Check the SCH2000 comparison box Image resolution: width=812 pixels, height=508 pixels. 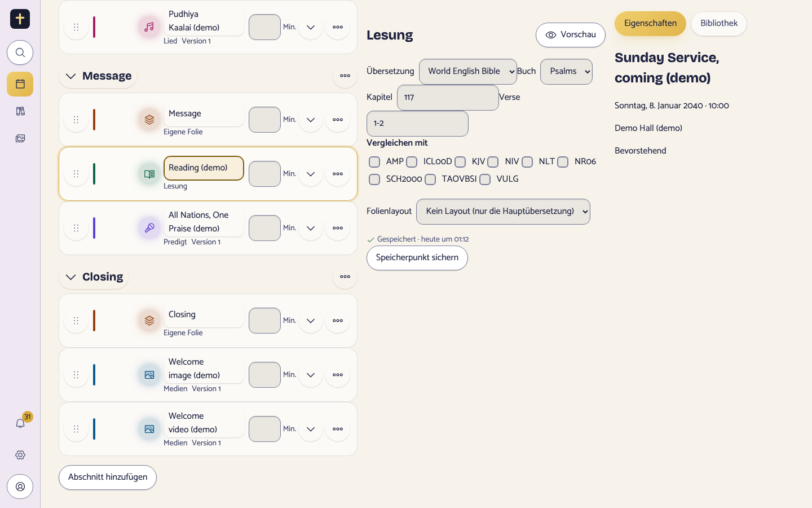tap(374, 179)
